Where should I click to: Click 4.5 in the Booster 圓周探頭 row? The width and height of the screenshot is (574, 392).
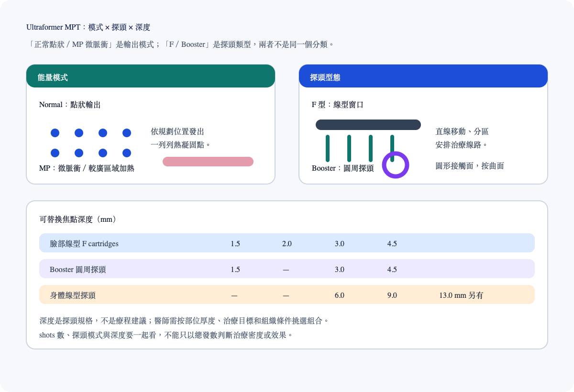(x=392, y=270)
